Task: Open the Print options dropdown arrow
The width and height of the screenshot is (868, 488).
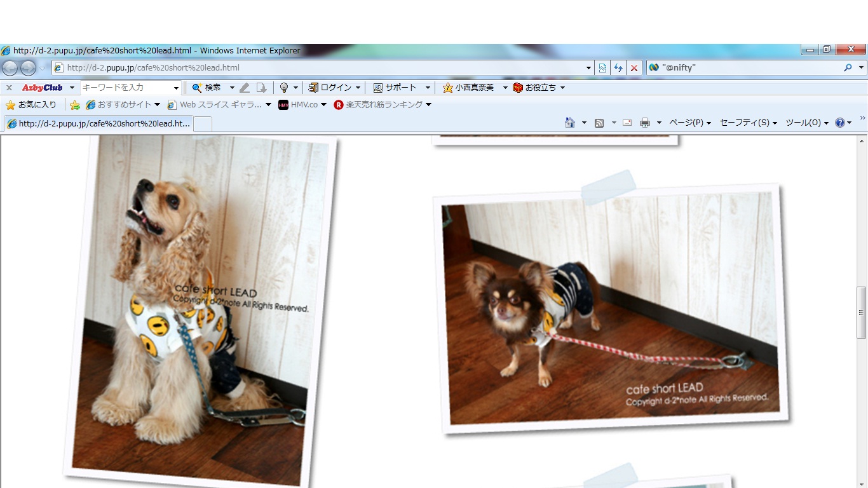Action: (659, 123)
